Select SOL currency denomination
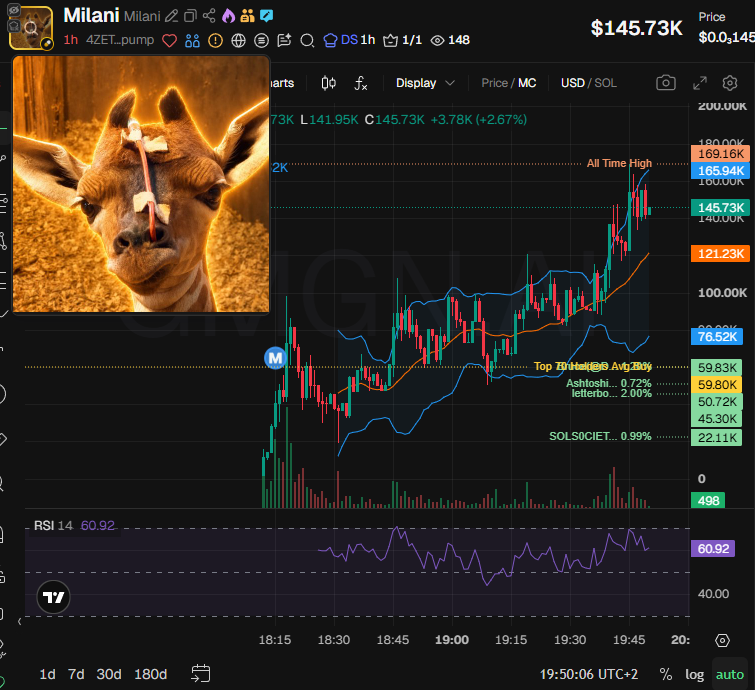The width and height of the screenshot is (755, 690). (605, 83)
